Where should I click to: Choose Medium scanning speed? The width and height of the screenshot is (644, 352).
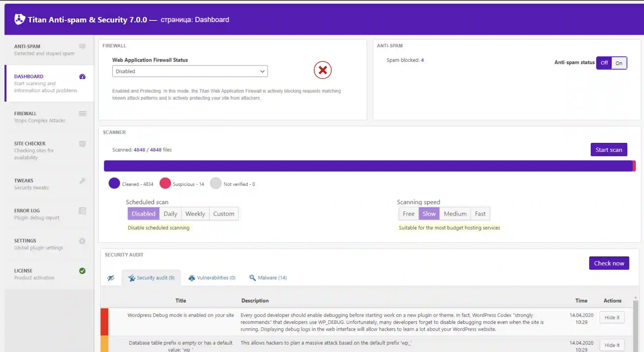455,214
